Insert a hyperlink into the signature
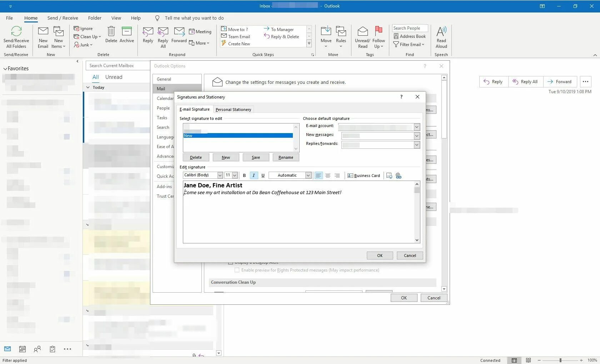 [x=399, y=176]
